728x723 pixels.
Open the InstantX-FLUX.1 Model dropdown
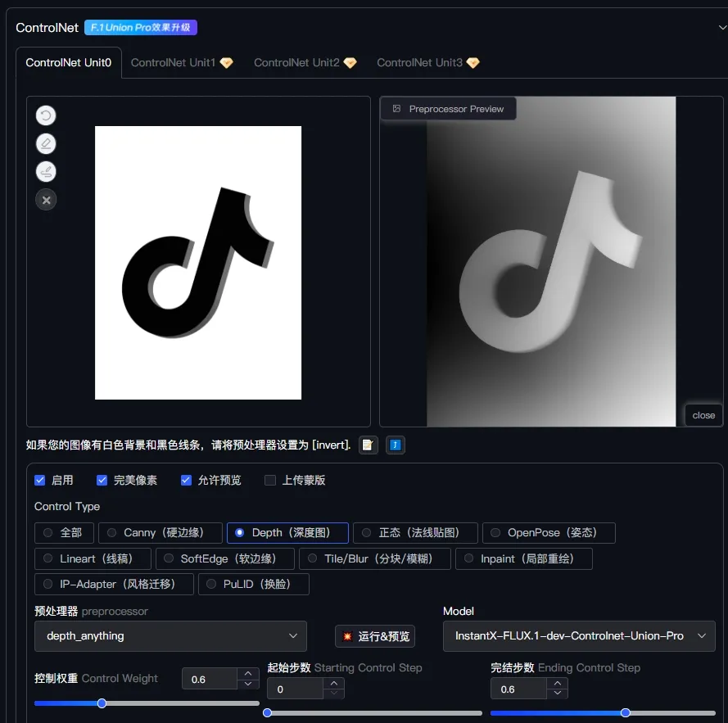click(x=579, y=635)
